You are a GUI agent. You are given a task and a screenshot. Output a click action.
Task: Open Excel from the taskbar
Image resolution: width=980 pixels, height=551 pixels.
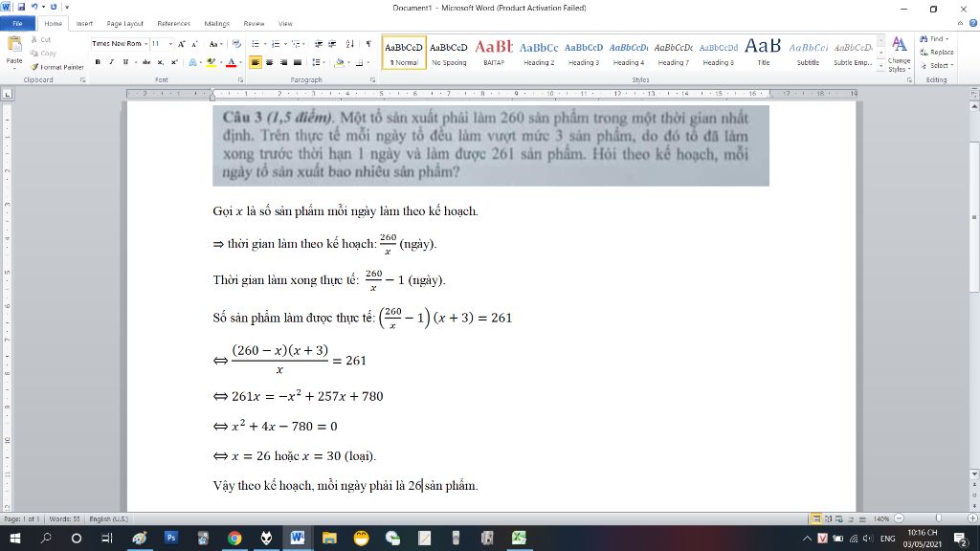(x=519, y=538)
